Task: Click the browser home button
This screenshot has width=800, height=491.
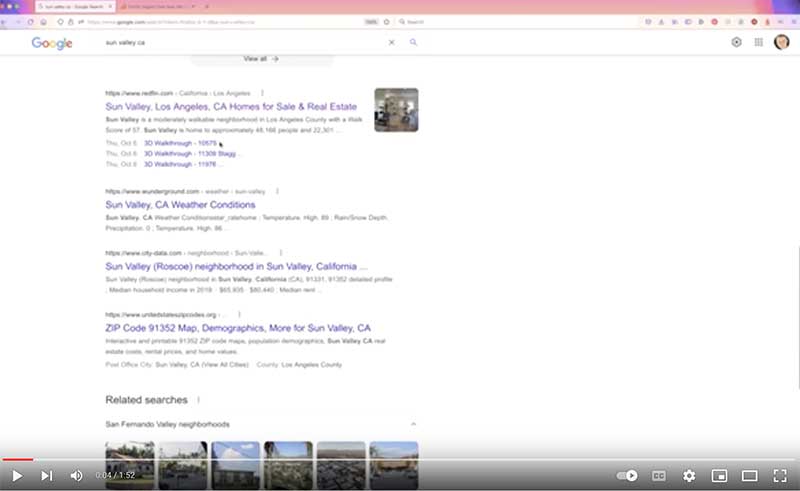Action: pos(43,22)
